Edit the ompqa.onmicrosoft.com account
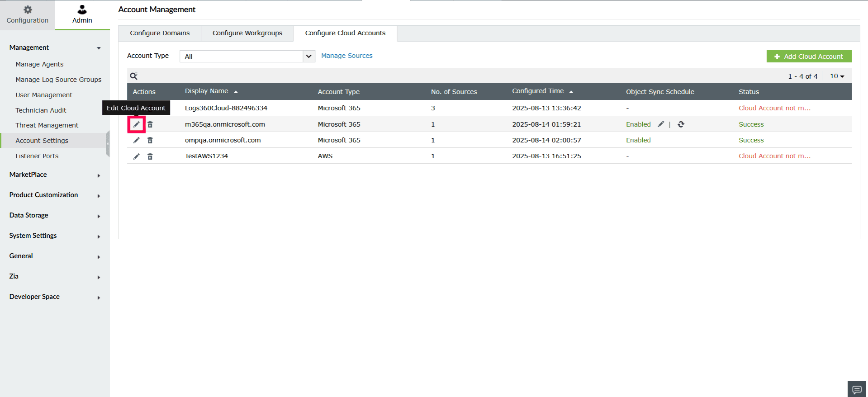The image size is (868, 397). (136, 140)
